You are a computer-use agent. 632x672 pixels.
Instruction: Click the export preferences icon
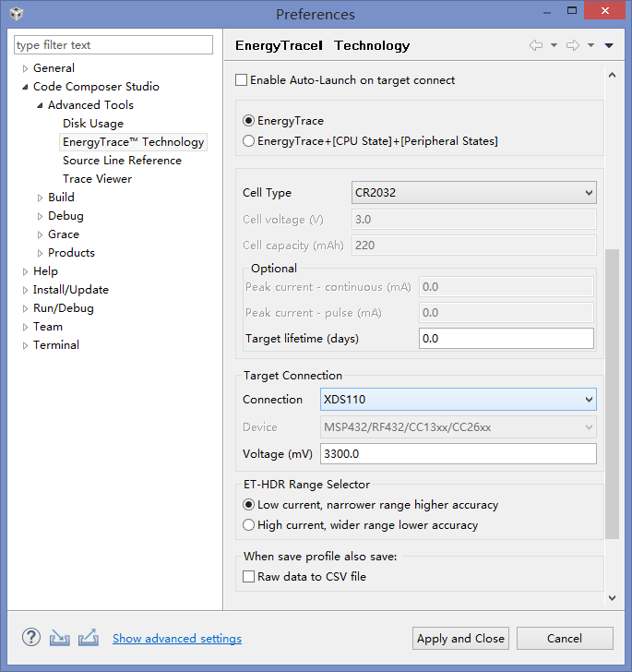point(89,638)
